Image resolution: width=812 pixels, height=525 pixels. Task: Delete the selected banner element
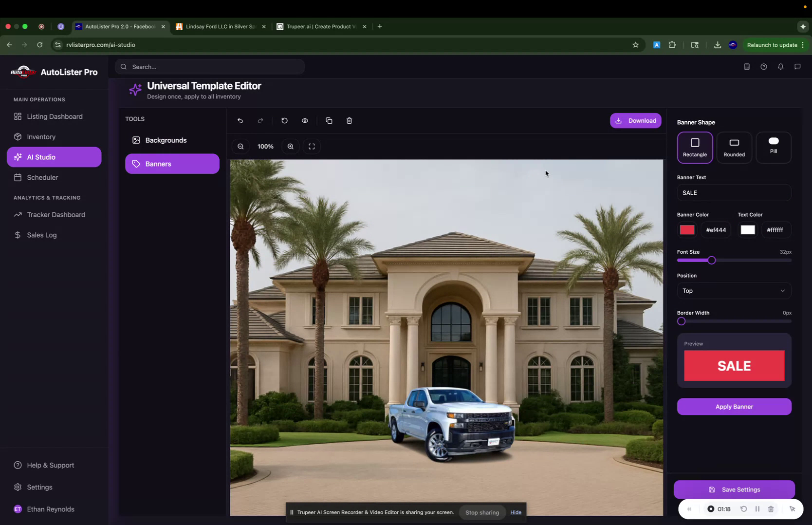349,120
